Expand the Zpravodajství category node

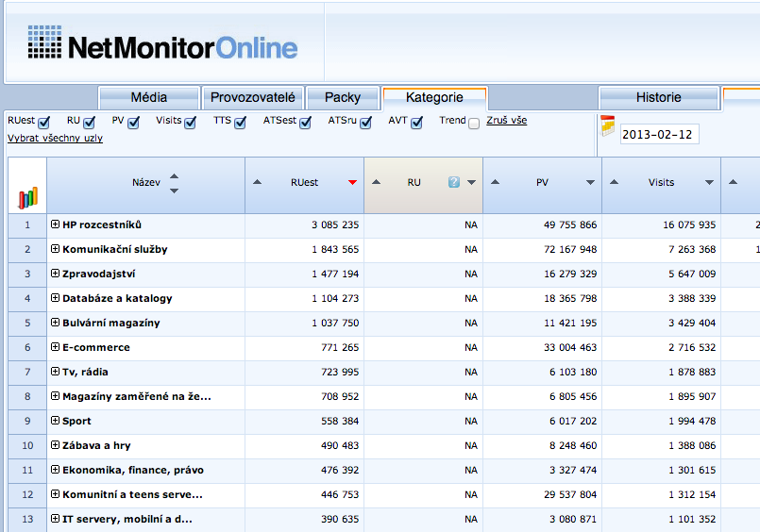pyautogui.click(x=55, y=274)
